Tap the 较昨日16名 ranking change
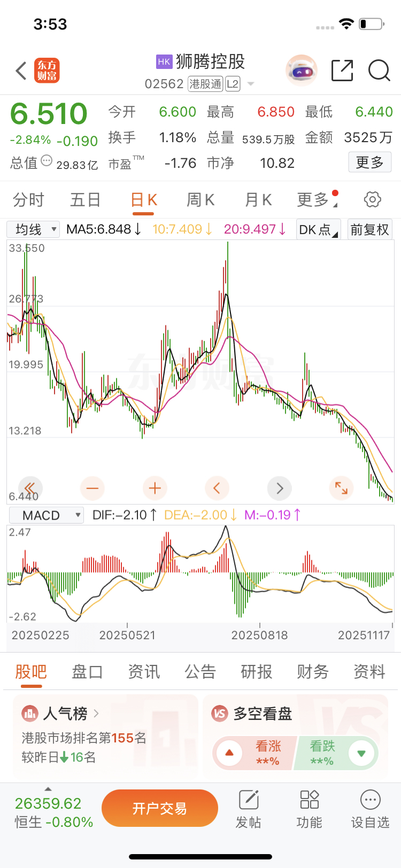Screen dimensions: 401x868 click(59, 757)
